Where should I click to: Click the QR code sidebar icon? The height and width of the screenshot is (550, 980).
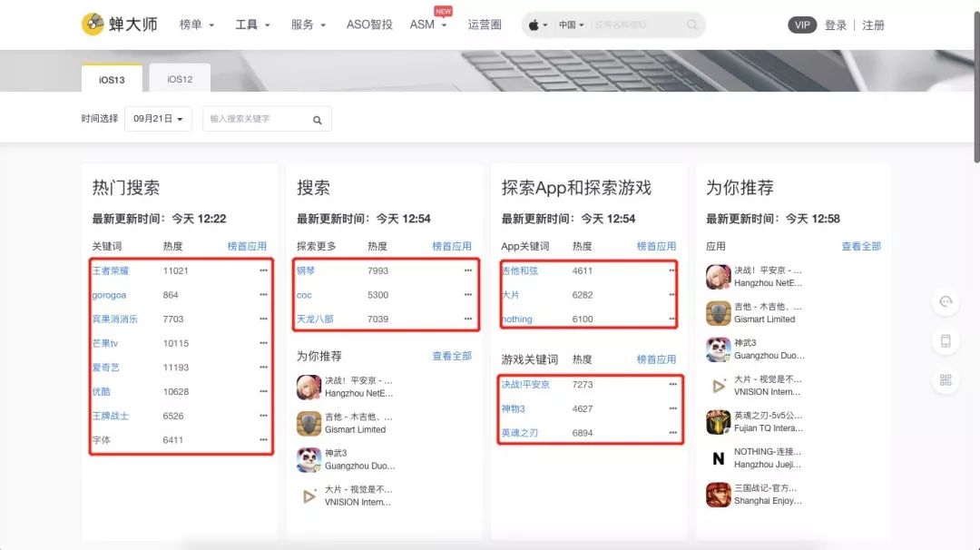click(946, 380)
